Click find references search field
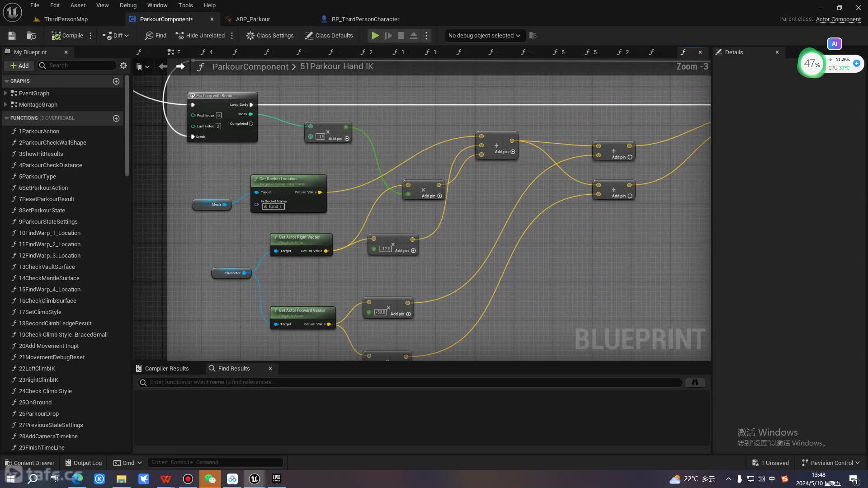868x488 pixels. pos(410,382)
